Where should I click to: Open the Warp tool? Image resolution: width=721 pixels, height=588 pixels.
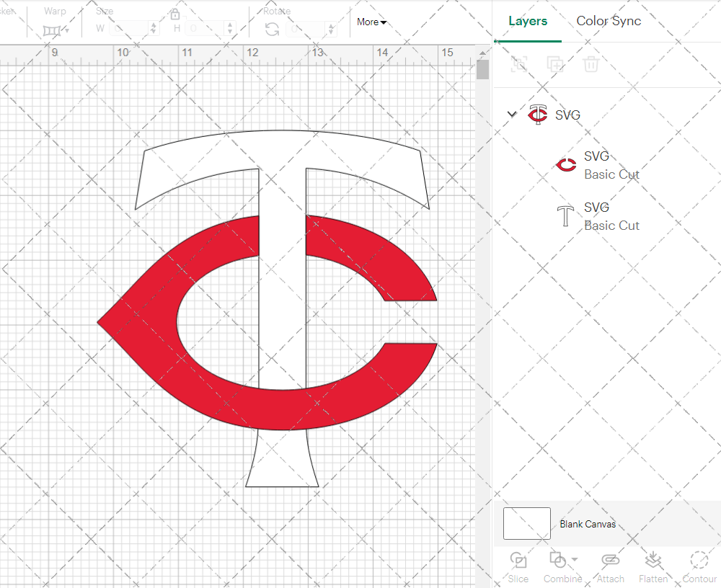[56, 30]
